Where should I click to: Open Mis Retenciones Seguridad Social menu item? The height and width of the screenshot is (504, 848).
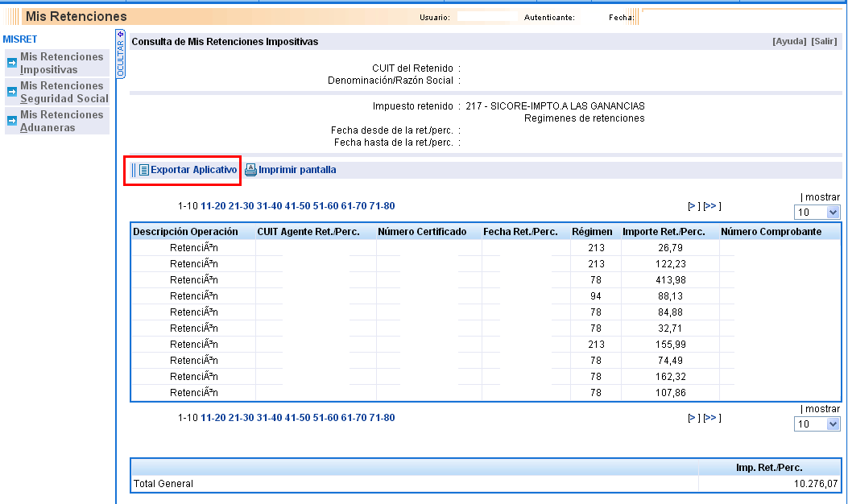pos(64,92)
